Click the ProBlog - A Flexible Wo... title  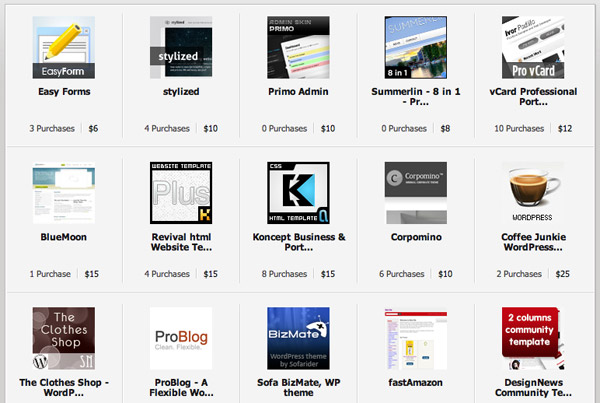[181, 387]
